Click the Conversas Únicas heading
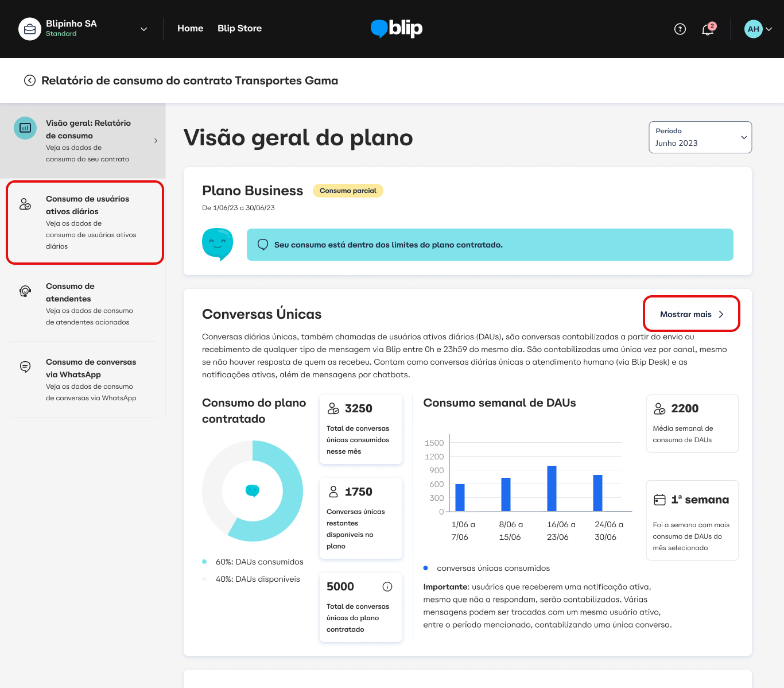This screenshot has width=784, height=688. pos(262,314)
